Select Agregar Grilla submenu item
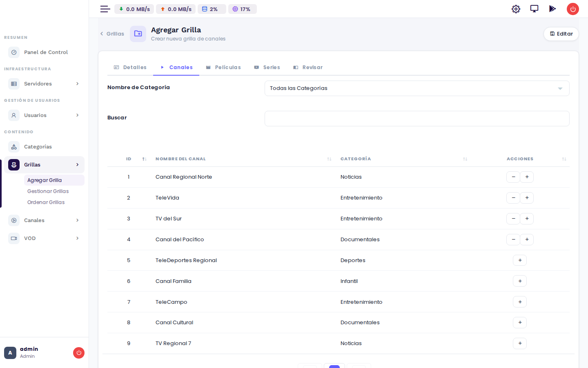Screen dimensions: 588x368 coord(54,180)
